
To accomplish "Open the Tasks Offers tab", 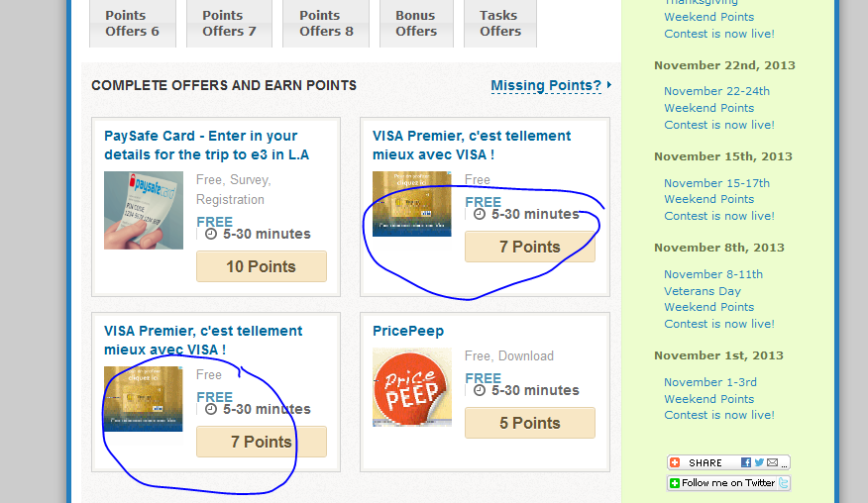I will [499, 23].
